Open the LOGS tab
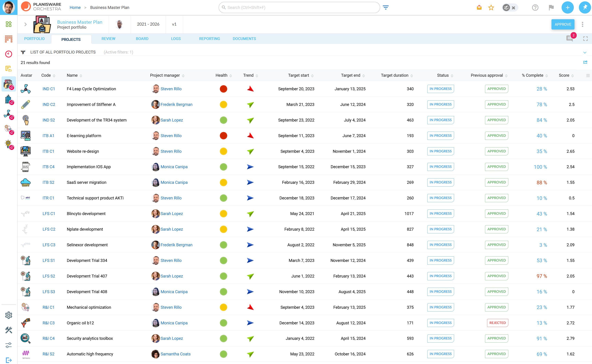This screenshot has width=592, height=364. click(x=176, y=38)
